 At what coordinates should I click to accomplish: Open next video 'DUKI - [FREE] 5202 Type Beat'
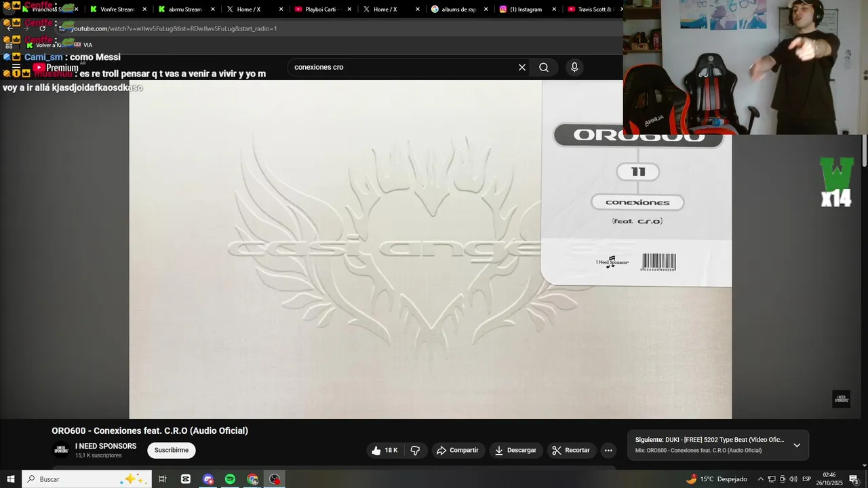[x=709, y=440]
